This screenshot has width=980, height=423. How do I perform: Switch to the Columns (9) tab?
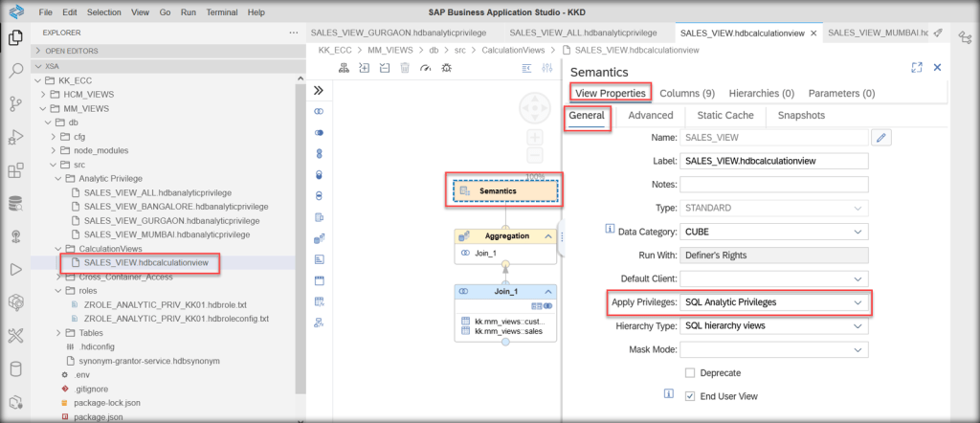687,93
